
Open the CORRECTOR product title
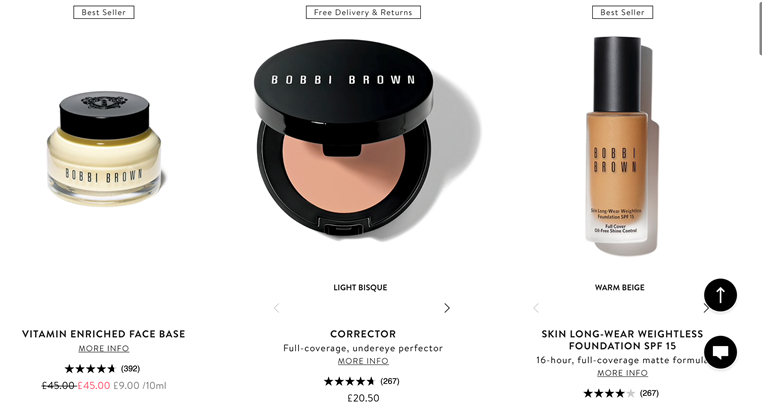click(363, 334)
